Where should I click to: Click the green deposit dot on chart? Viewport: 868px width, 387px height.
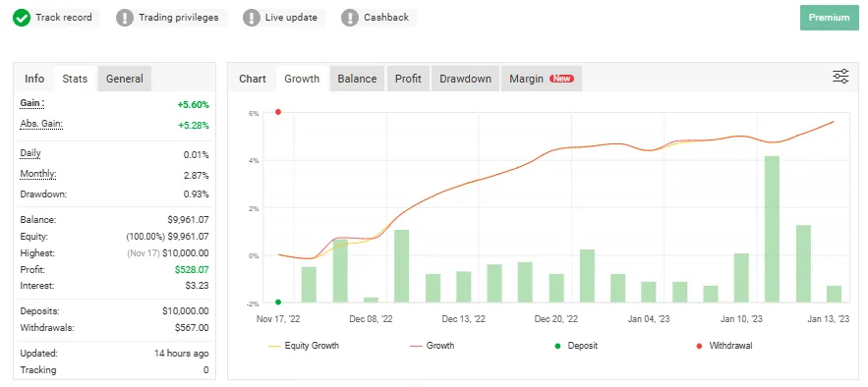click(x=278, y=302)
